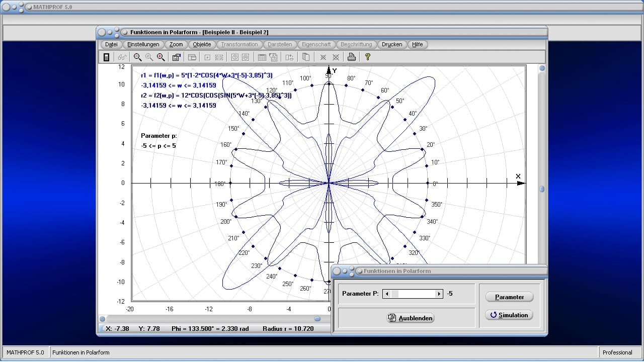Click the vertical scrollbar knob beside graph
This screenshot has height=362, width=644.
tap(542, 189)
